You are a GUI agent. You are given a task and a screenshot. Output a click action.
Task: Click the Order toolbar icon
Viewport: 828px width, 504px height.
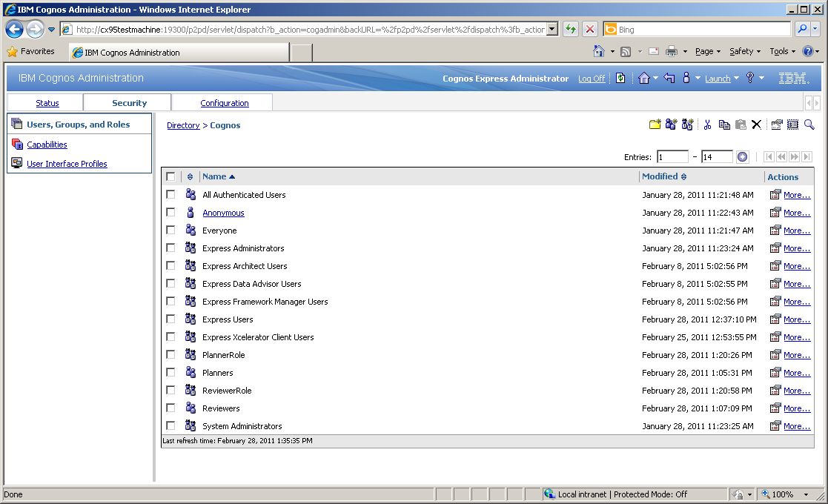(x=792, y=125)
